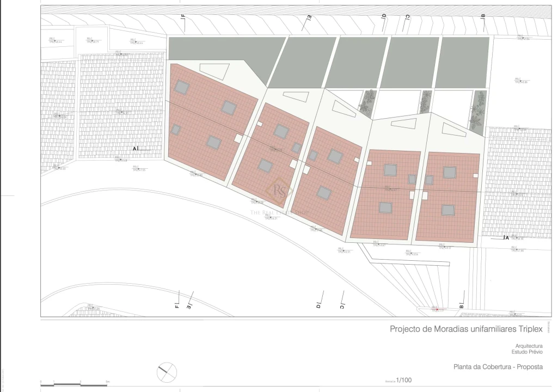The image size is (558, 392).
Task: Select section marker A on the left
Action: click(136, 148)
